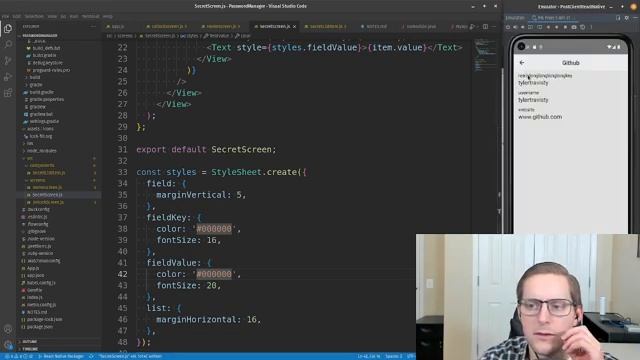
Task: Open the Manage gear in the activity bar
Action: (8, 345)
